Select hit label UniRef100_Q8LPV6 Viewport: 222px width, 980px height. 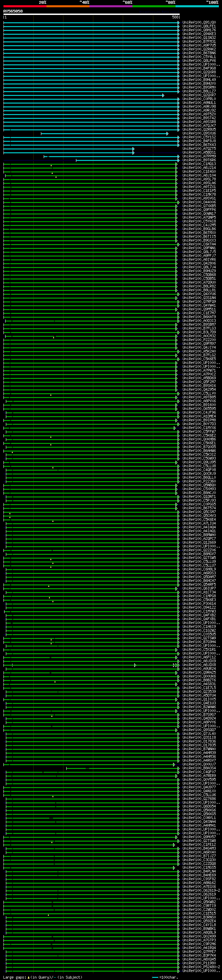coord(199,60)
